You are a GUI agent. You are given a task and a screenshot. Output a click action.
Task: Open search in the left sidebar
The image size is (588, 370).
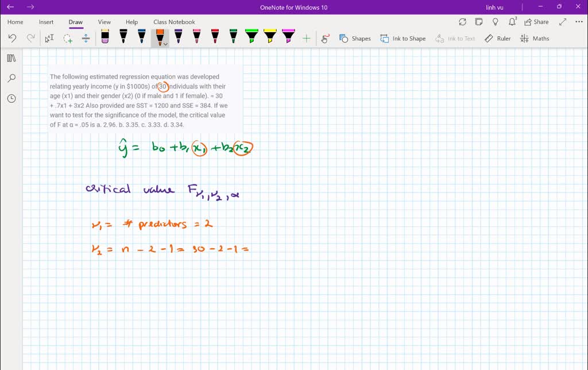pos(11,78)
